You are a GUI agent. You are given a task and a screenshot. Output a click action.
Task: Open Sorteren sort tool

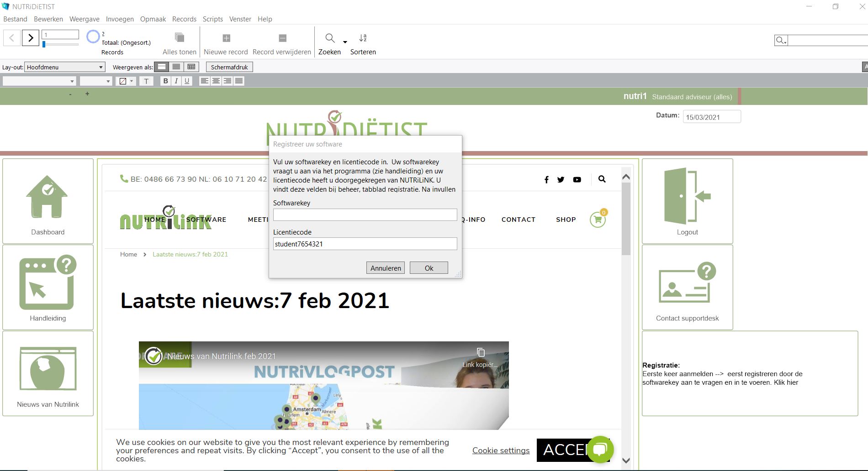[x=363, y=38]
